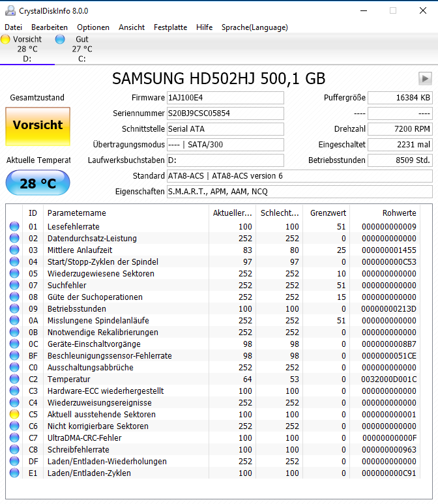Click the blue status icon for Temperatur row
Image resolution: width=438 pixels, height=504 pixels.
14,379
